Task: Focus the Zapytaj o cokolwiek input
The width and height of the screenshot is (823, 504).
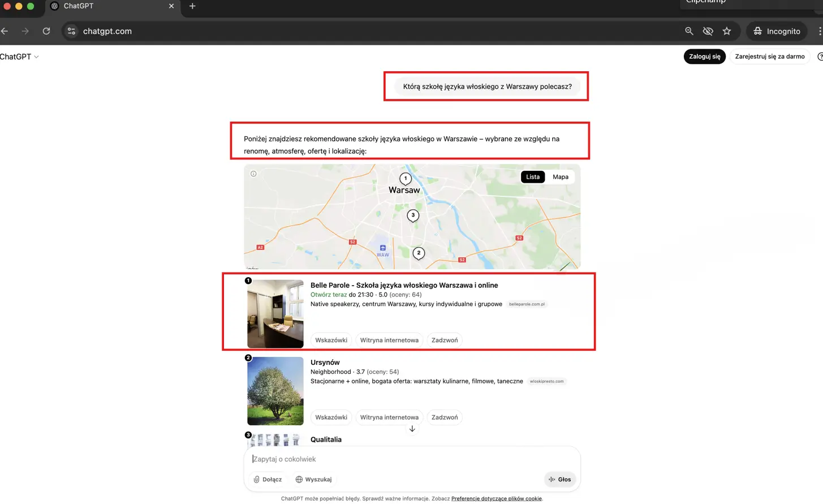Action: coord(412,459)
